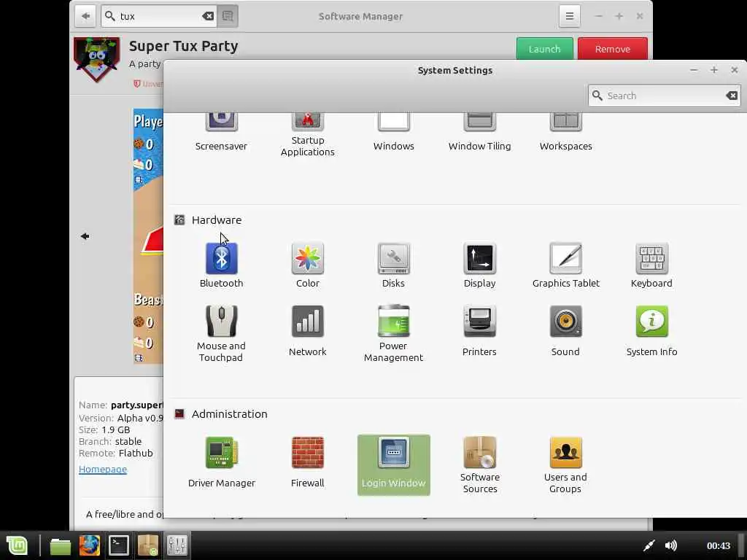
Task: Open Bluetooth settings
Action: pos(221,265)
